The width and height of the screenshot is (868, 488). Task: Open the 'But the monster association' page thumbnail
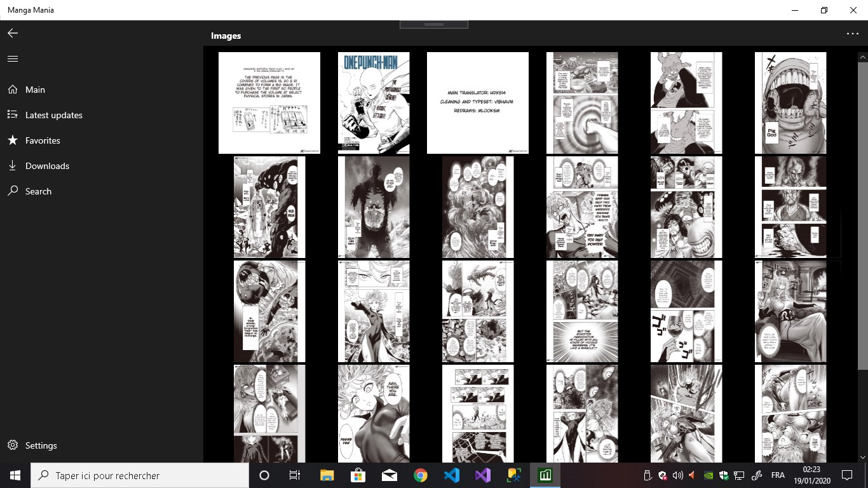click(582, 311)
